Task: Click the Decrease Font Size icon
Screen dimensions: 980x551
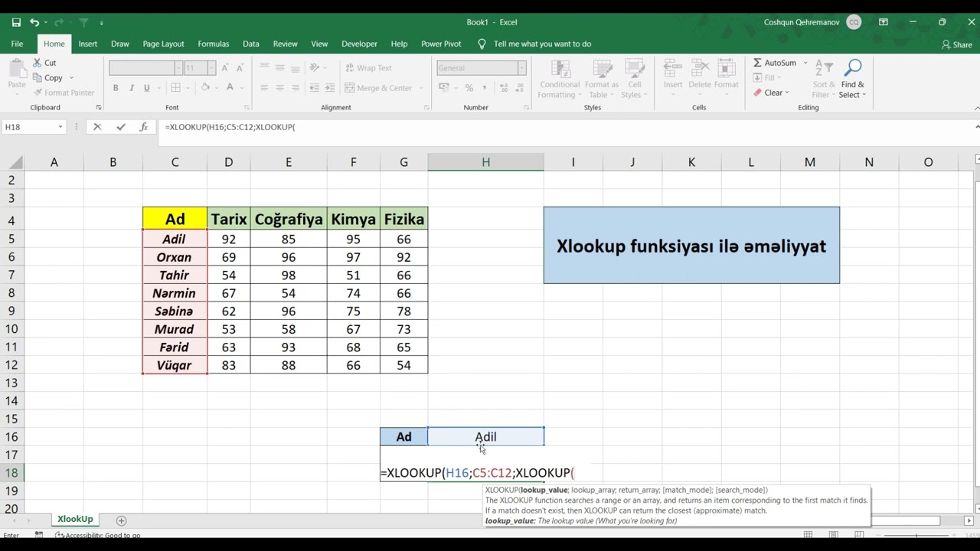Action: pos(240,68)
